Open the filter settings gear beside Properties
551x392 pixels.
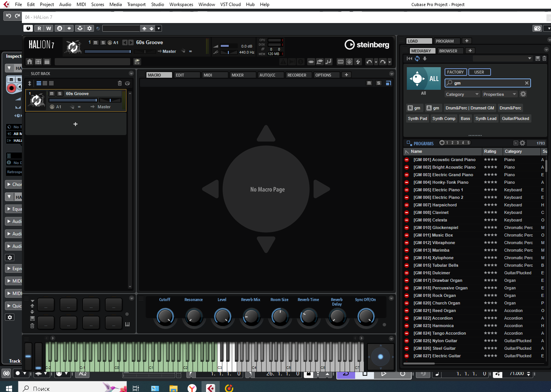pos(523,94)
